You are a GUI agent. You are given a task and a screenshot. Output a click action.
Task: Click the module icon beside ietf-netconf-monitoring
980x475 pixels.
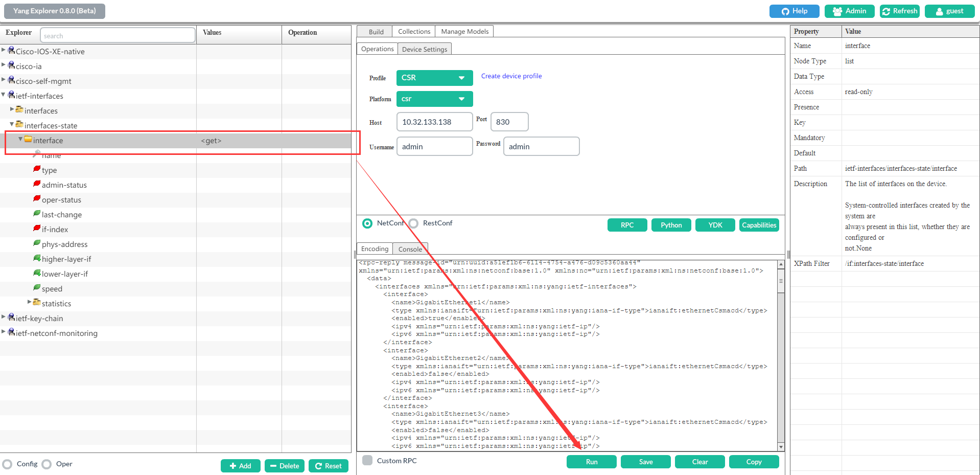(11, 331)
